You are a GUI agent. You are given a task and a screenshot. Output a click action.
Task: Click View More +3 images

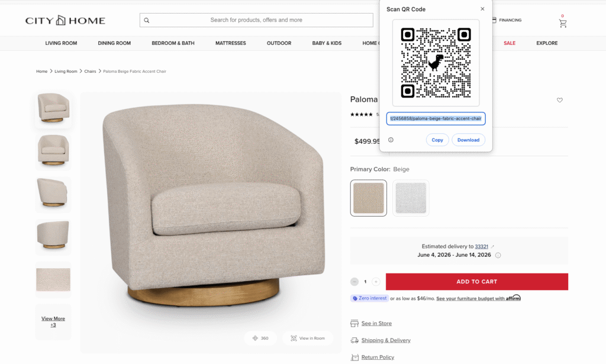[x=53, y=321]
